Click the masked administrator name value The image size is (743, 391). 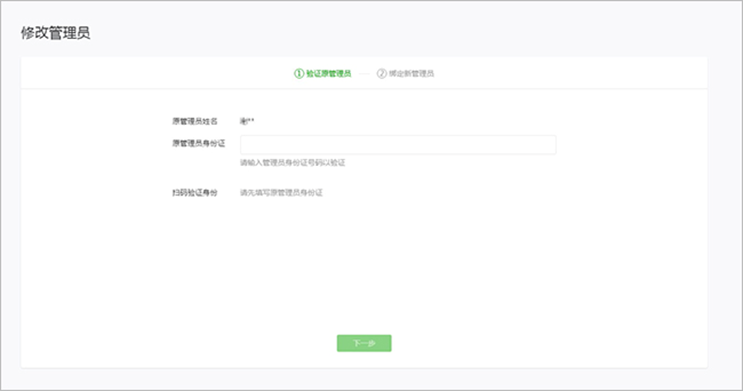(x=247, y=121)
